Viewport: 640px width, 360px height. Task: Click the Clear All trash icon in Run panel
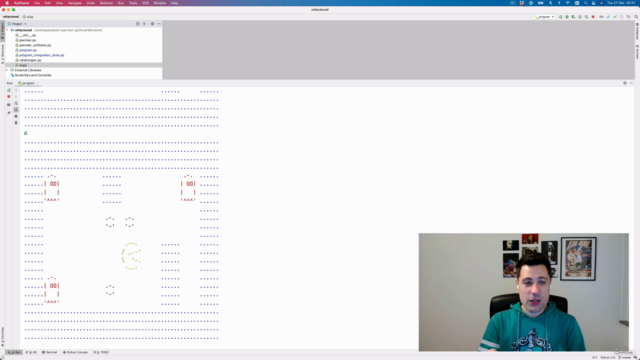[x=16, y=123]
